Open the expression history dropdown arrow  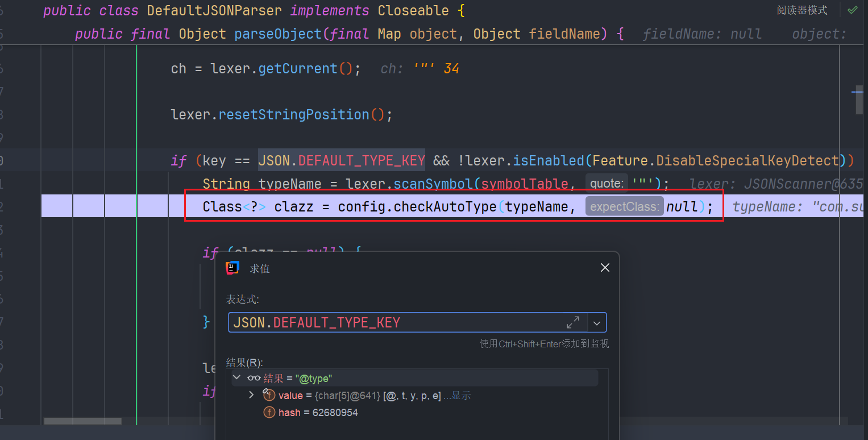(x=596, y=322)
